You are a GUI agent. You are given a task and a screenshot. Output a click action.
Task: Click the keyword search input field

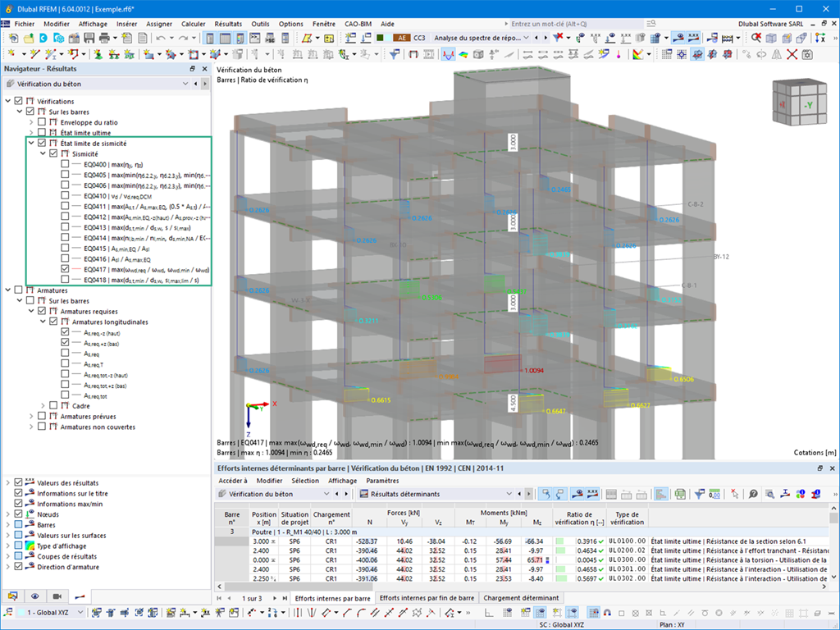[x=576, y=24]
